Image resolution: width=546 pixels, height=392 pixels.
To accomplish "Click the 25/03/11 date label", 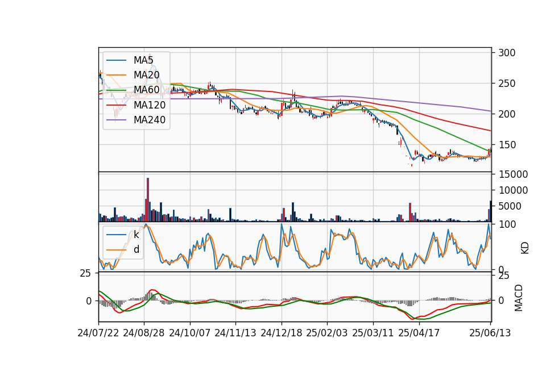I will (x=373, y=333).
